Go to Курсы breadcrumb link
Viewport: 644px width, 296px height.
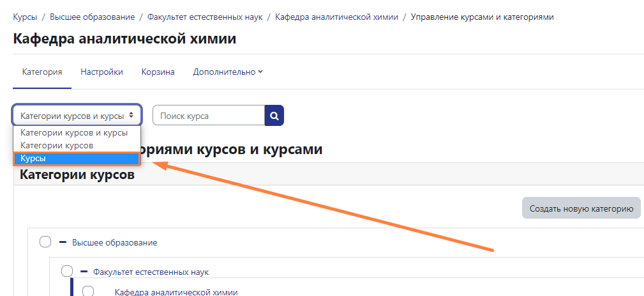24,17
